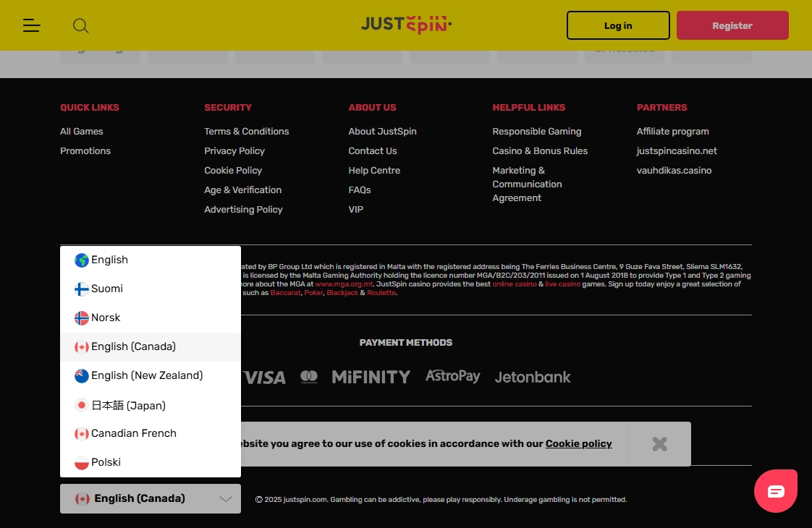The height and width of the screenshot is (528, 812).
Task: Select Suomi from language list
Action: click(x=107, y=289)
